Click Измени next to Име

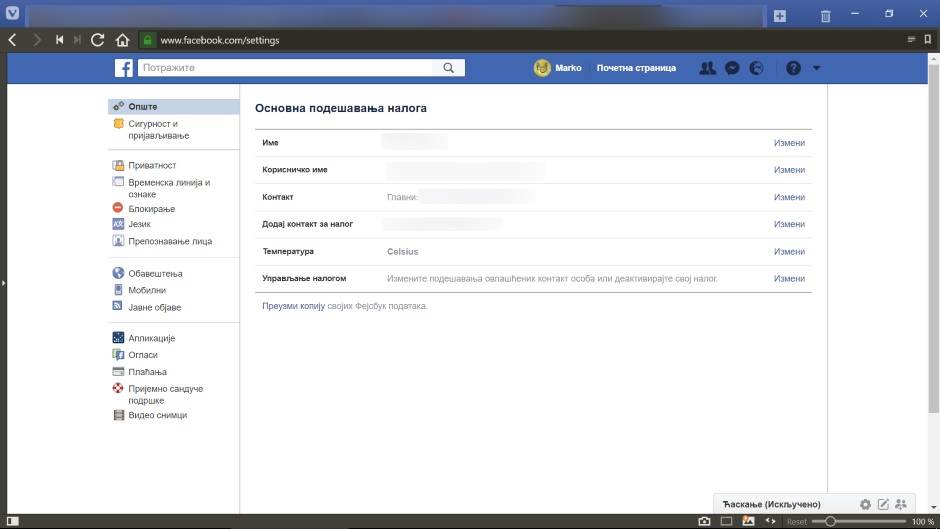coord(788,143)
